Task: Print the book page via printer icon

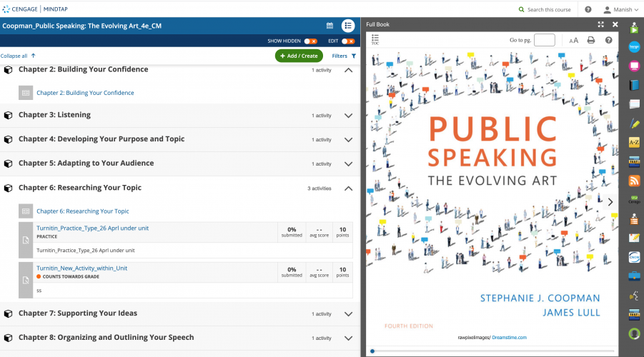Action: click(x=590, y=40)
